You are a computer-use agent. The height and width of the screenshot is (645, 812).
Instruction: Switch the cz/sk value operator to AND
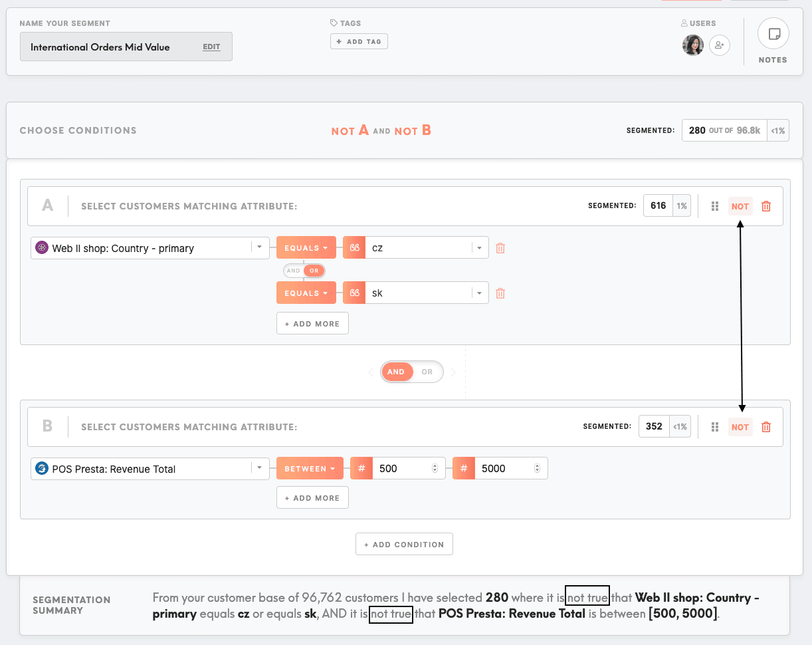click(x=294, y=271)
